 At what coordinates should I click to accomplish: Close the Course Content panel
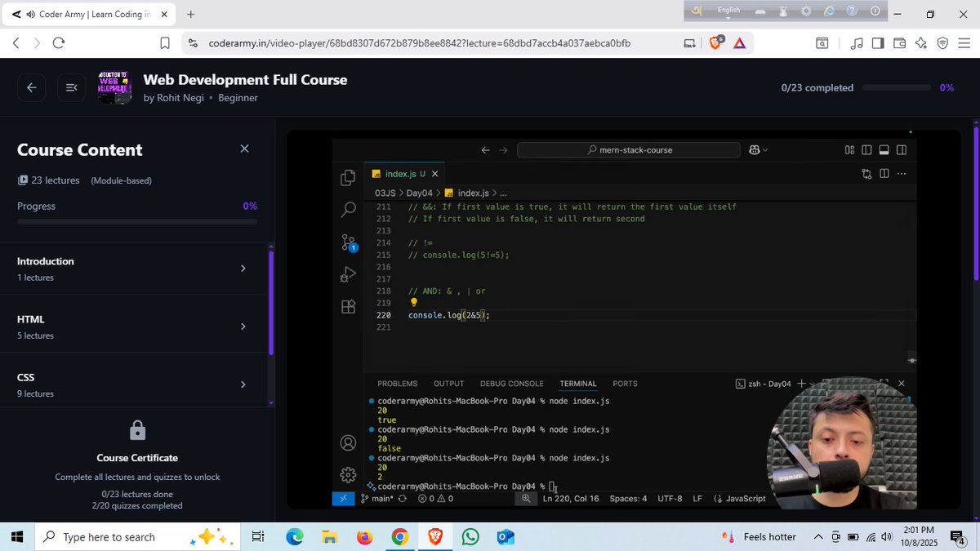click(244, 149)
